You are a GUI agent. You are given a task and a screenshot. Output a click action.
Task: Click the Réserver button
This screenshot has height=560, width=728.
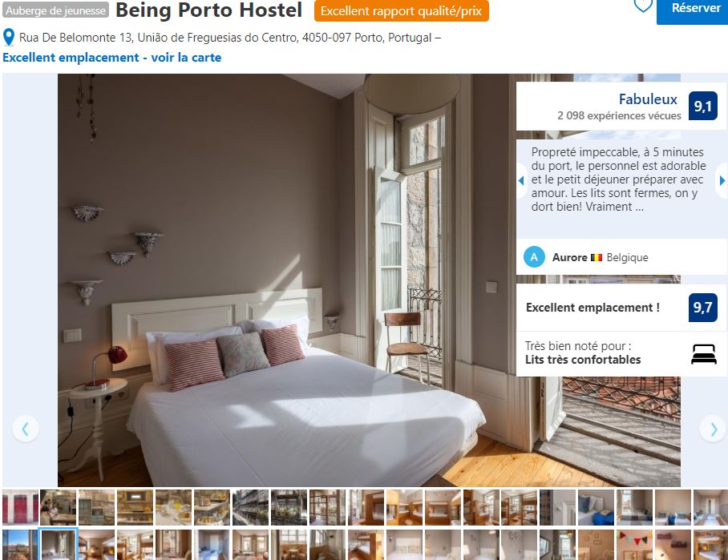click(x=692, y=10)
